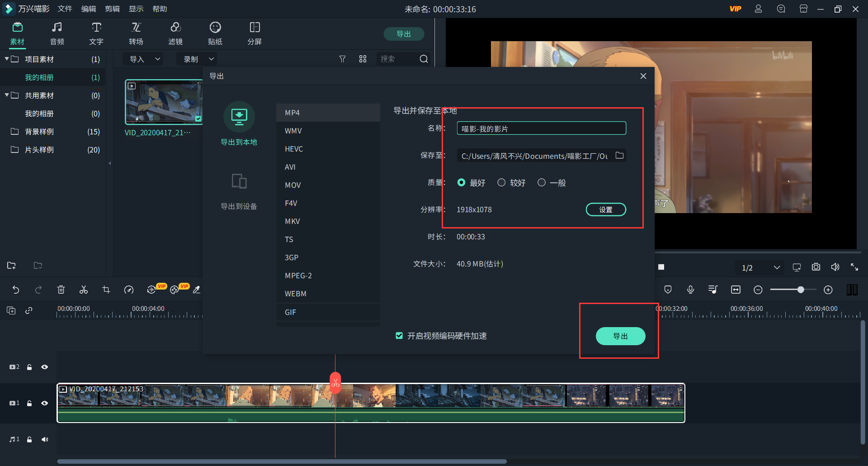This screenshot has height=466, width=868.
Task: Click the 设置 resolution settings button
Action: coord(606,209)
